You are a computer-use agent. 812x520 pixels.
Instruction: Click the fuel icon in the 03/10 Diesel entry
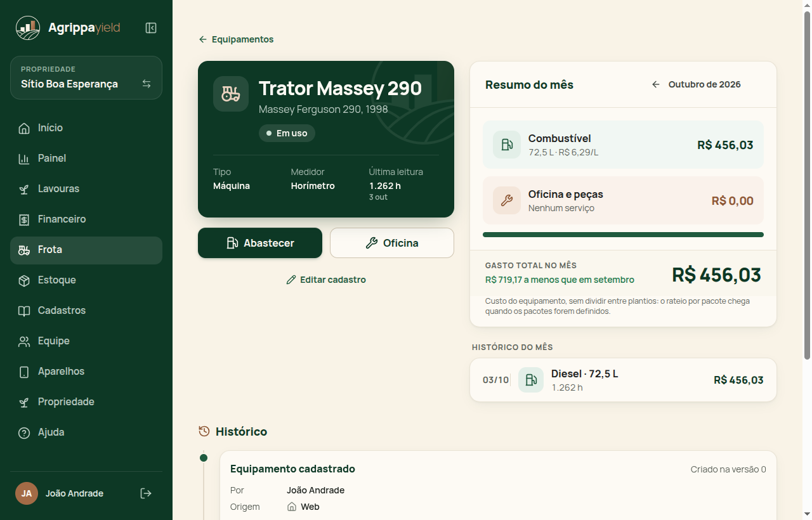(531, 380)
